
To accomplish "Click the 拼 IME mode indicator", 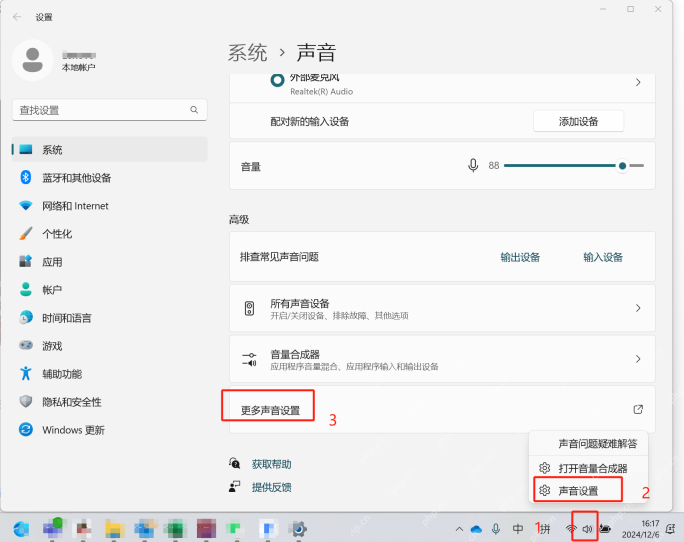I will (545, 529).
